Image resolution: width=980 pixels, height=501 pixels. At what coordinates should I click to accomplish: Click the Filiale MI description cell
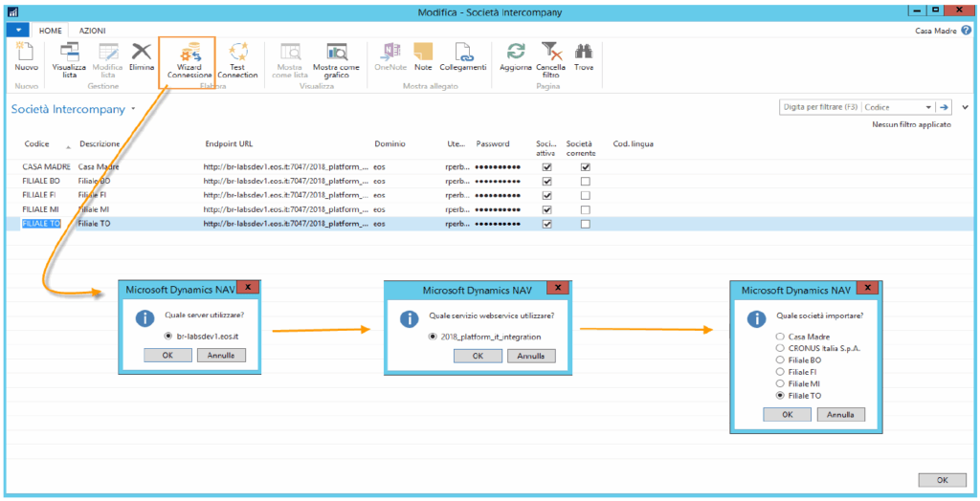(94, 209)
